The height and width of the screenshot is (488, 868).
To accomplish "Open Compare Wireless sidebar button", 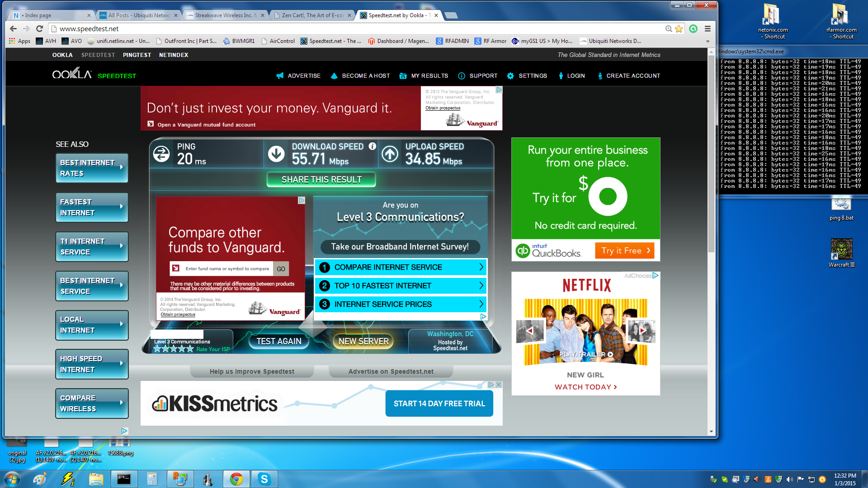I will [92, 404].
